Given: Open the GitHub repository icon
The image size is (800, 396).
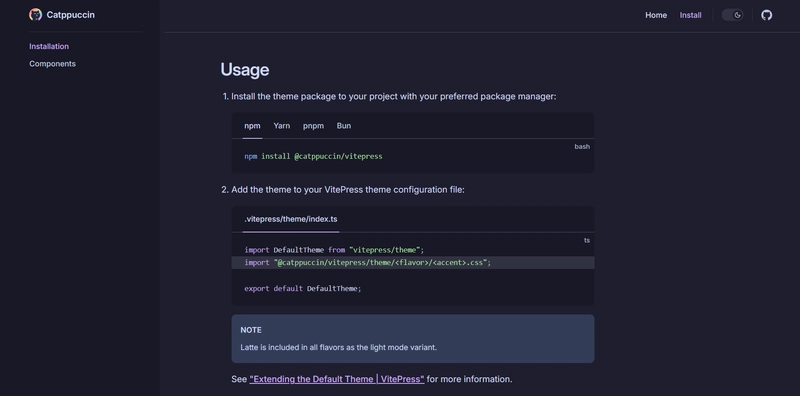Looking at the screenshot, I should 766,15.
